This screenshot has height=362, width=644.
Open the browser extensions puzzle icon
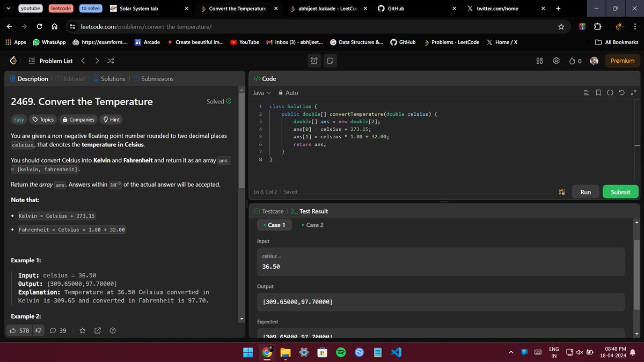click(x=597, y=26)
